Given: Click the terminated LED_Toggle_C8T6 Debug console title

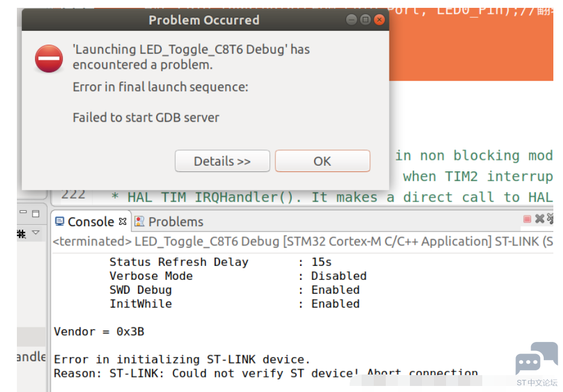Looking at the screenshot, I should coord(303,241).
